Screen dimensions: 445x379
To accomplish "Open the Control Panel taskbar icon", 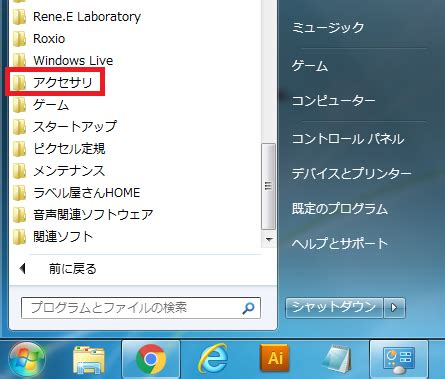I will [399, 359].
